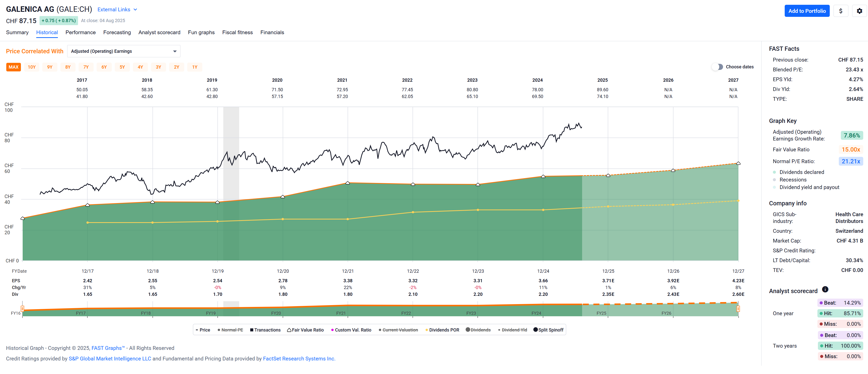Enable the Choose dates switch
Screen dimensions: 868x374
(x=718, y=67)
